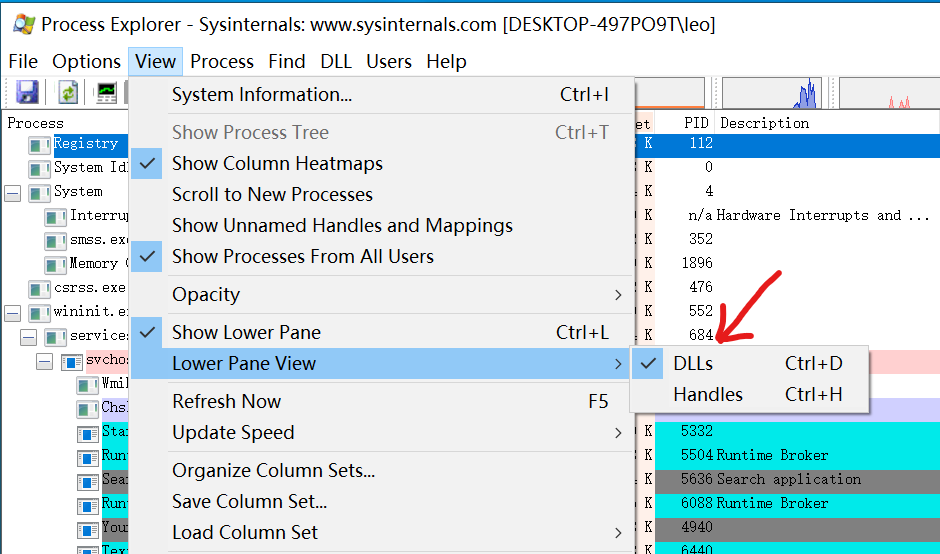The image size is (940, 554).
Task: Select Handles lower pane view
Action: click(749, 395)
